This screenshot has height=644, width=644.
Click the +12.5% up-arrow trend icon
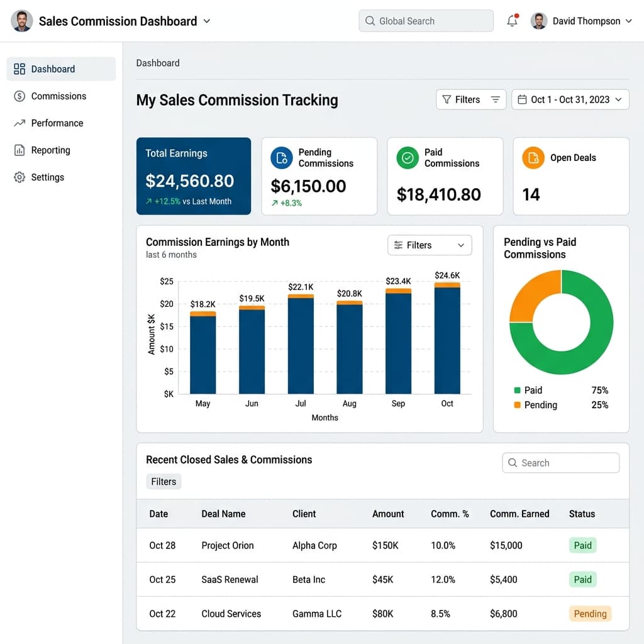148,201
